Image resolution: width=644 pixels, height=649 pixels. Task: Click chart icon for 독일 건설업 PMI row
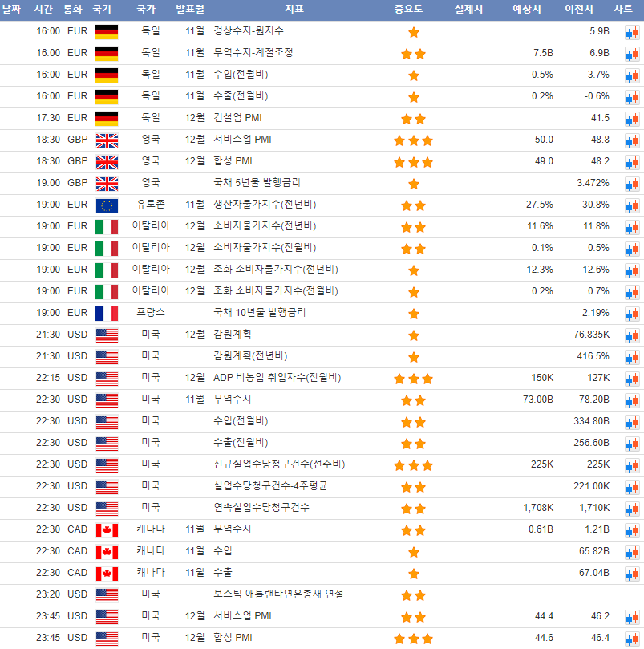[x=632, y=118]
